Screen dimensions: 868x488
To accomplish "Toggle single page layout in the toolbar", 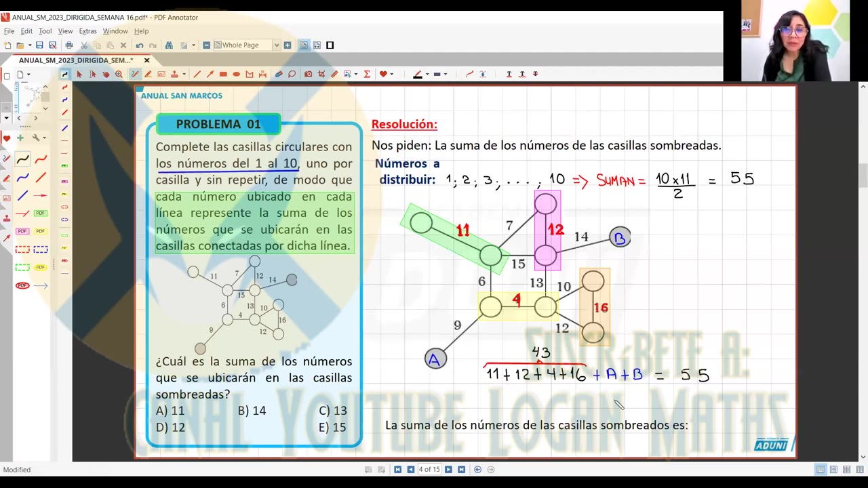I will [x=304, y=45].
